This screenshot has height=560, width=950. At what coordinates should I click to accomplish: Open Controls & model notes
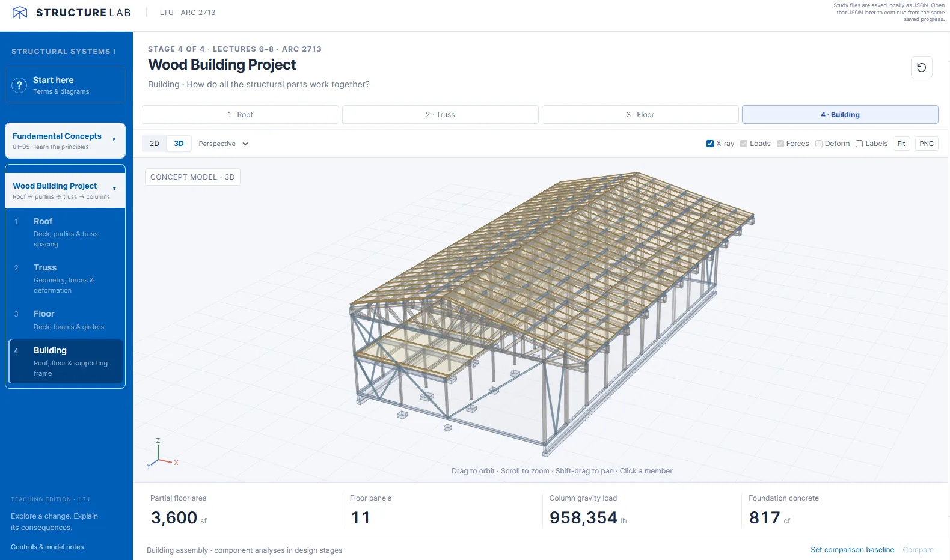pos(47,547)
